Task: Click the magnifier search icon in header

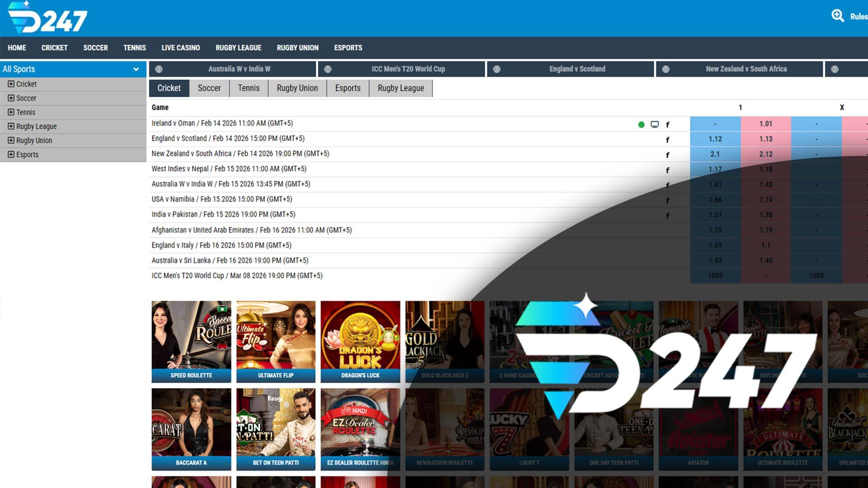Action: [837, 16]
